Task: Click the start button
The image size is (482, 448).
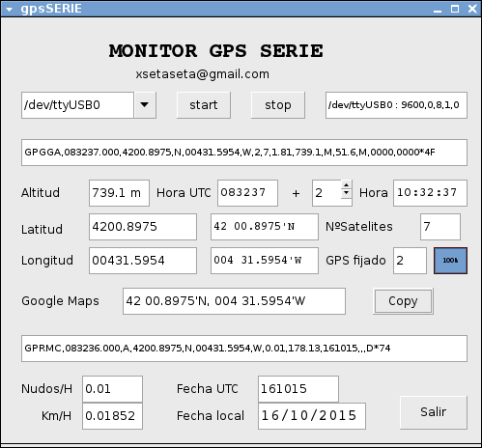Action: click(x=204, y=105)
